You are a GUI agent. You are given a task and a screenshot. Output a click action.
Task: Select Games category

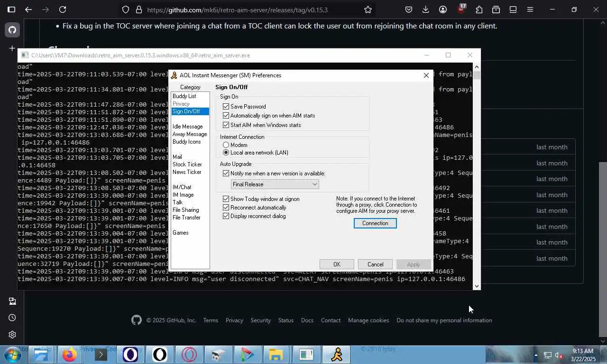[x=181, y=233]
